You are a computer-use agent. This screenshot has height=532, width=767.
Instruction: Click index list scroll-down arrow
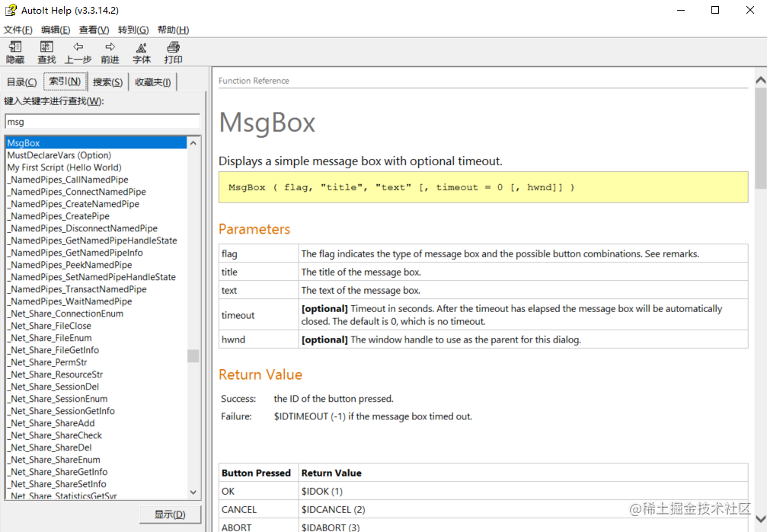click(x=193, y=492)
